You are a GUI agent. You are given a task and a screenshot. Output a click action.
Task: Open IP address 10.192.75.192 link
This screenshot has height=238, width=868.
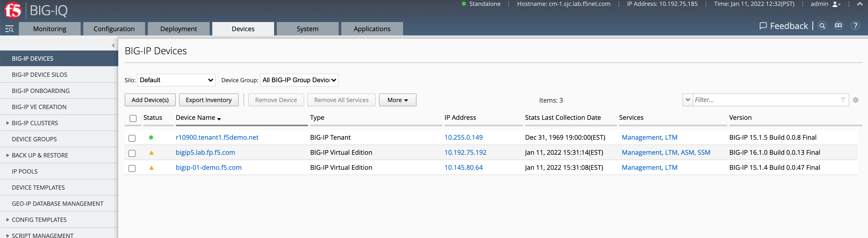coord(465,153)
